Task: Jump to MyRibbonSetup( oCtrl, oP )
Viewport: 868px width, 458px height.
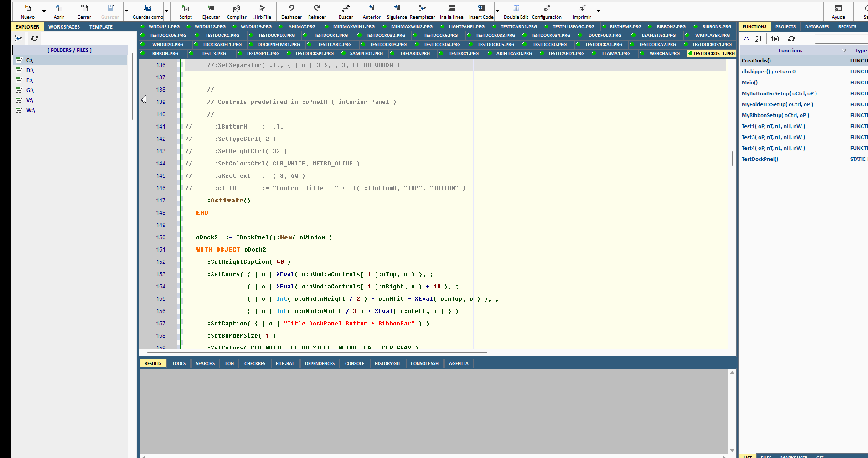Action: pos(775,115)
